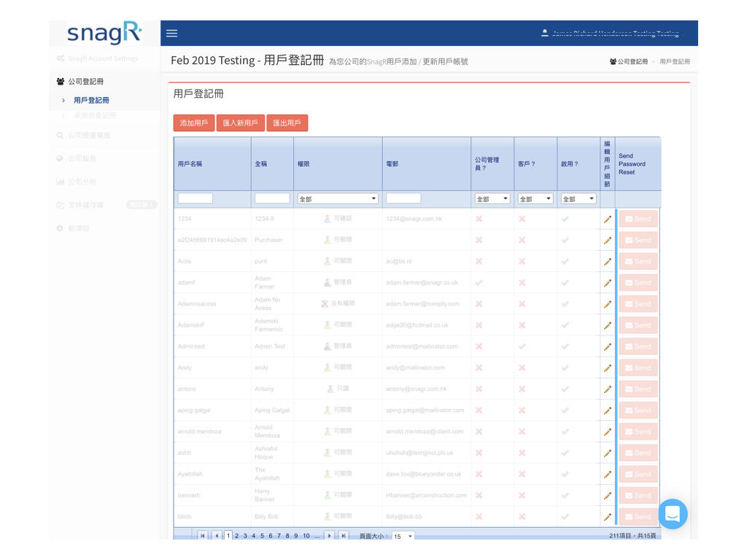Edit user aping.galgal with pencil icon

click(608, 411)
